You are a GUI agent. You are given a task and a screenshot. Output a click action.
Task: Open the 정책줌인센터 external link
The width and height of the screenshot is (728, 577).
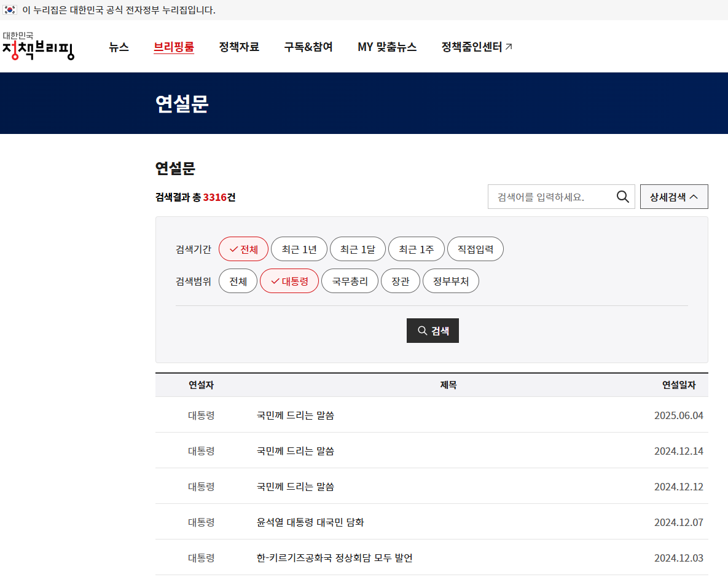(477, 47)
